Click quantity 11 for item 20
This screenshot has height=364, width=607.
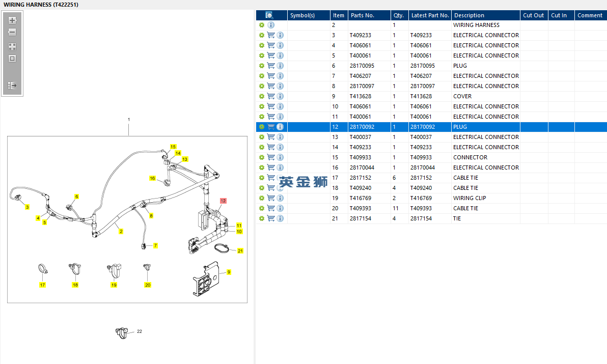tap(396, 208)
